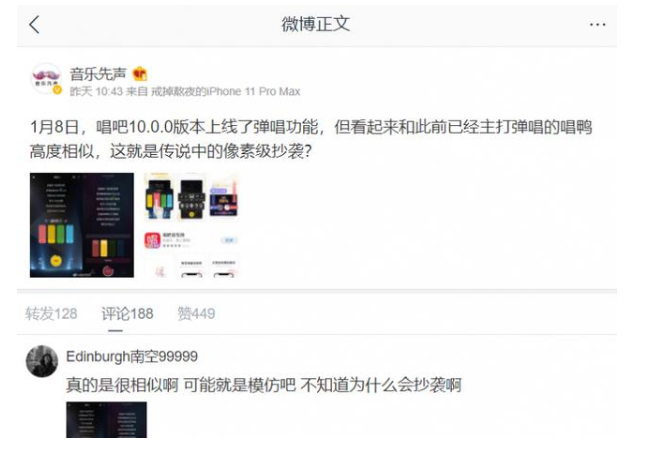
Task: Open Edinburgh南空99999 commenter avatar
Action: tap(42, 361)
